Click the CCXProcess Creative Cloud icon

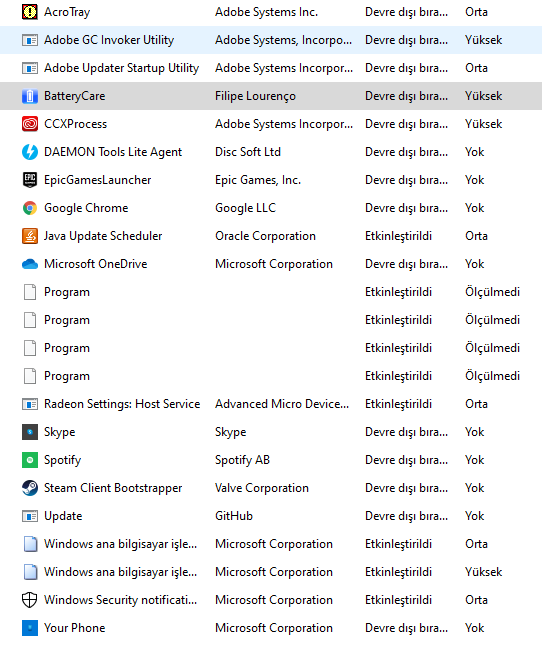pyautogui.click(x=30, y=124)
